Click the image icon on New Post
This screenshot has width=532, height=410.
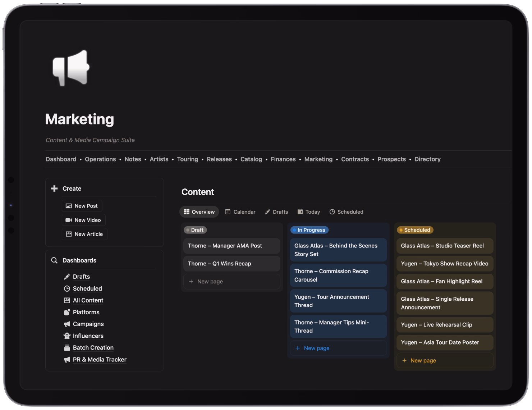tap(69, 206)
